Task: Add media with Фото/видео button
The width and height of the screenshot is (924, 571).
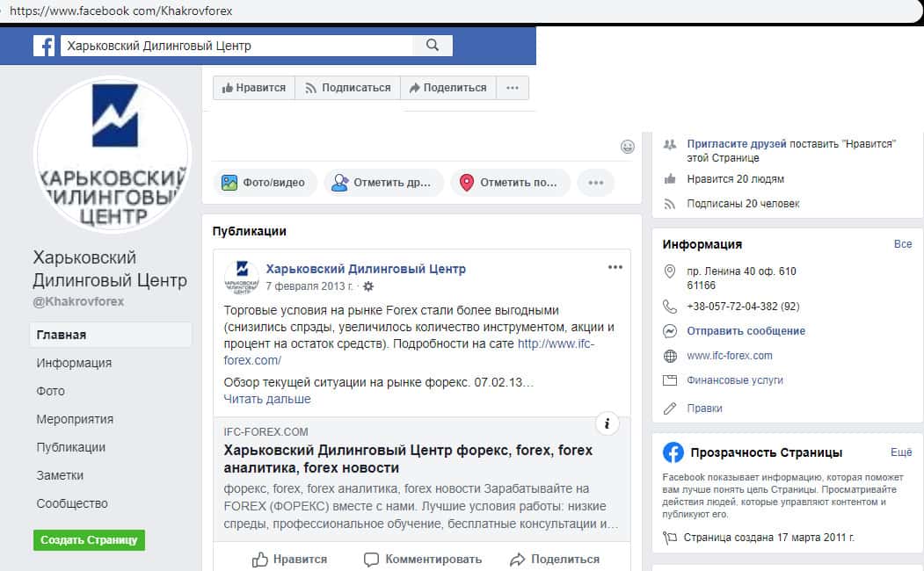Action: point(264,183)
